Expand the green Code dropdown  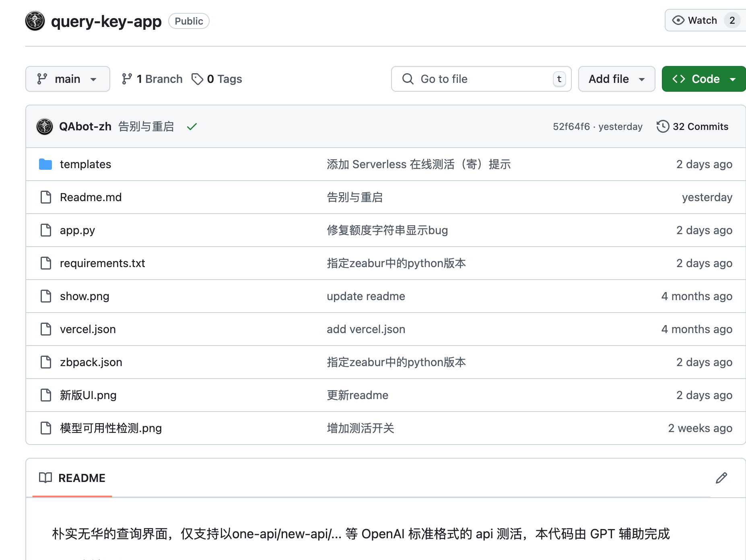coord(703,79)
